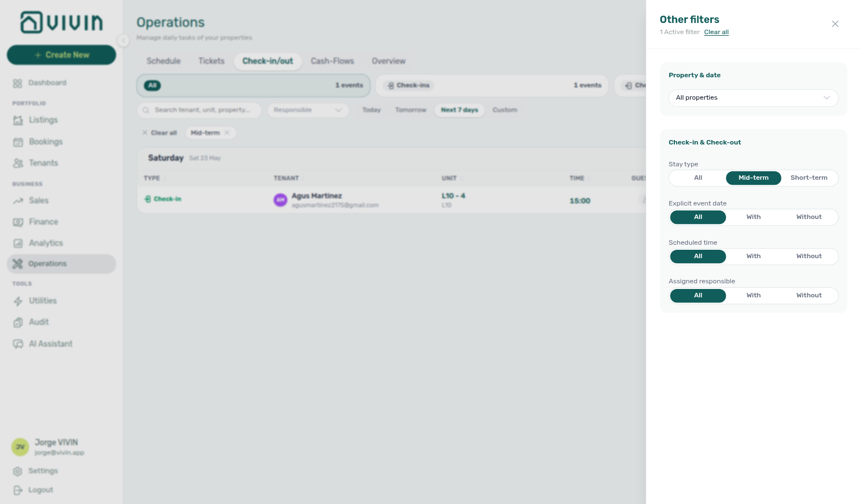Click the Clear all link in Other filters
Viewport: 861px width, 504px height.
pos(716,32)
